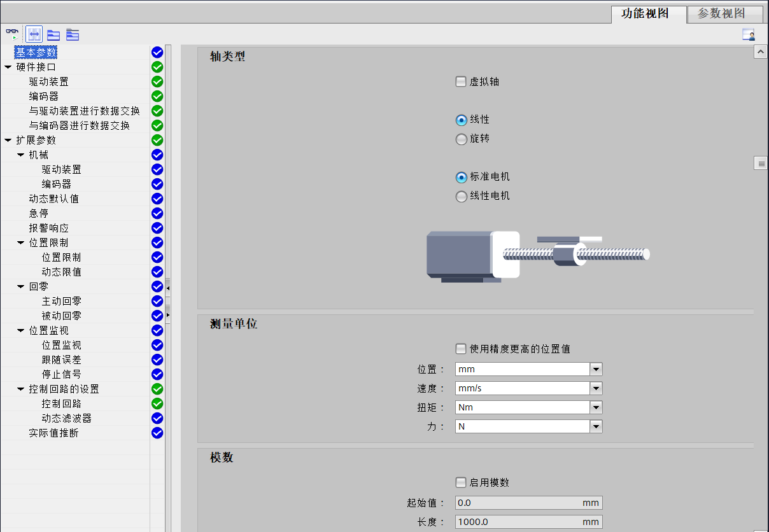This screenshot has width=769, height=532.
Task: Open the 力 unit dropdown
Action: click(596, 426)
